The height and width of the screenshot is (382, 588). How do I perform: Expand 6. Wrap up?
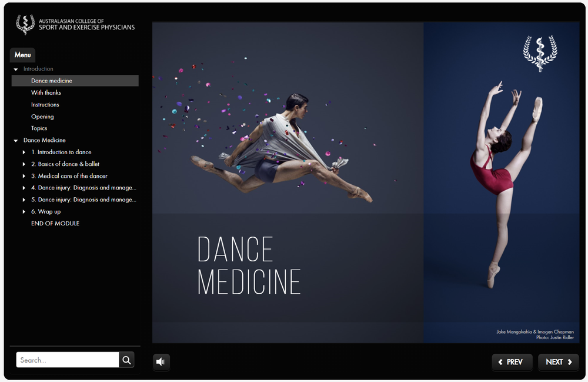click(24, 211)
